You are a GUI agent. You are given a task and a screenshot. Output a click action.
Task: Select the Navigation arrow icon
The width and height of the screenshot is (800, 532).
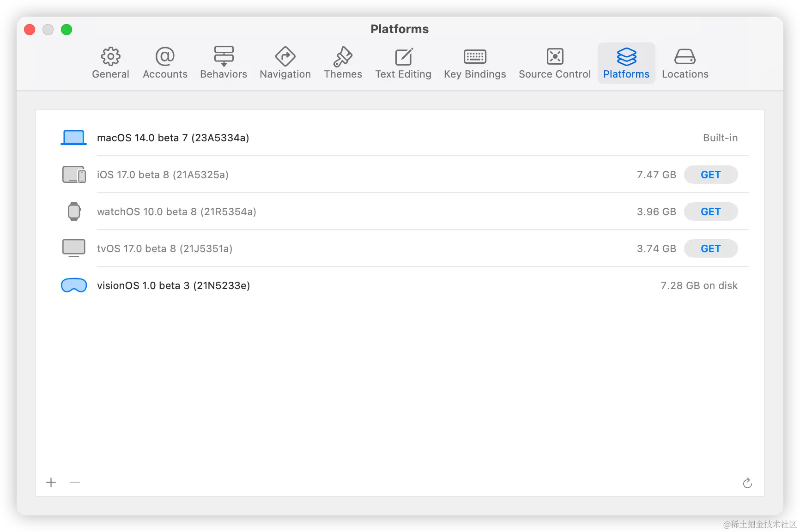(285, 56)
